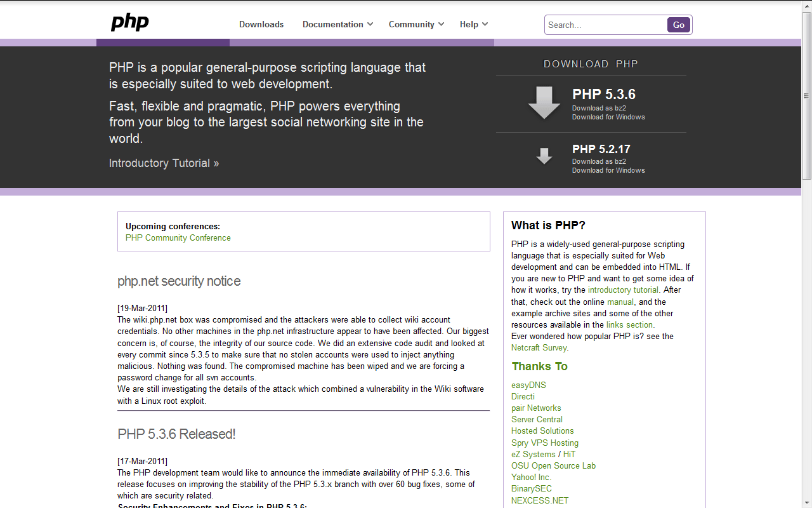Click the PHP 5.3.6 Released! heading
The height and width of the screenshot is (508, 812).
(176, 434)
